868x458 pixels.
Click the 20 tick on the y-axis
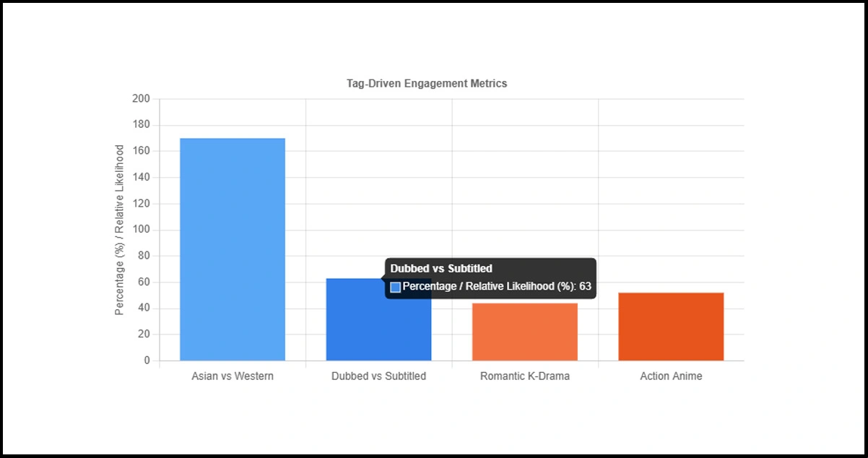144,334
